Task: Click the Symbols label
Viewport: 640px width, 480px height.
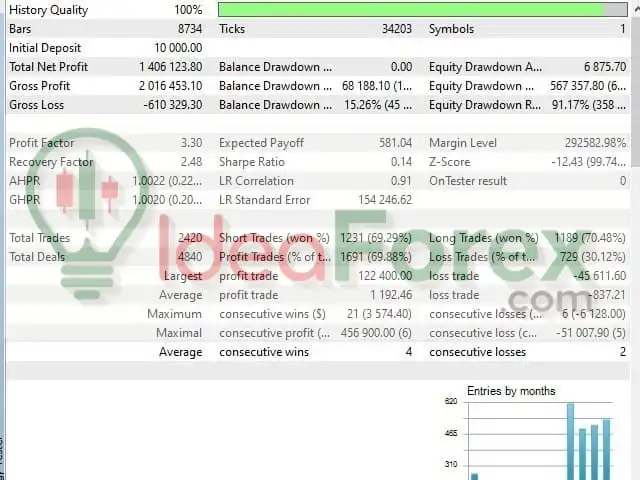Action: 451,29
